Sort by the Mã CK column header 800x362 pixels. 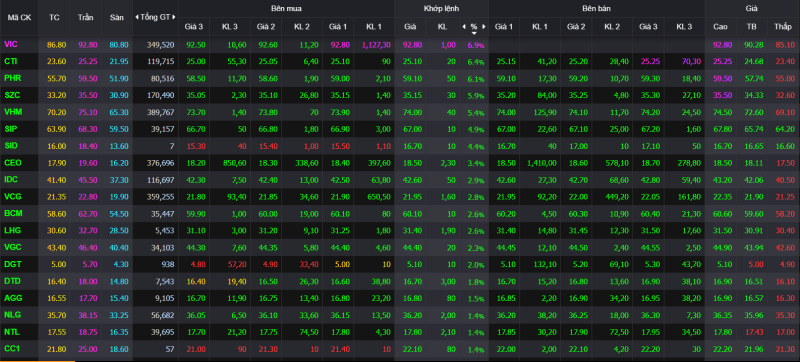(19, 17)
